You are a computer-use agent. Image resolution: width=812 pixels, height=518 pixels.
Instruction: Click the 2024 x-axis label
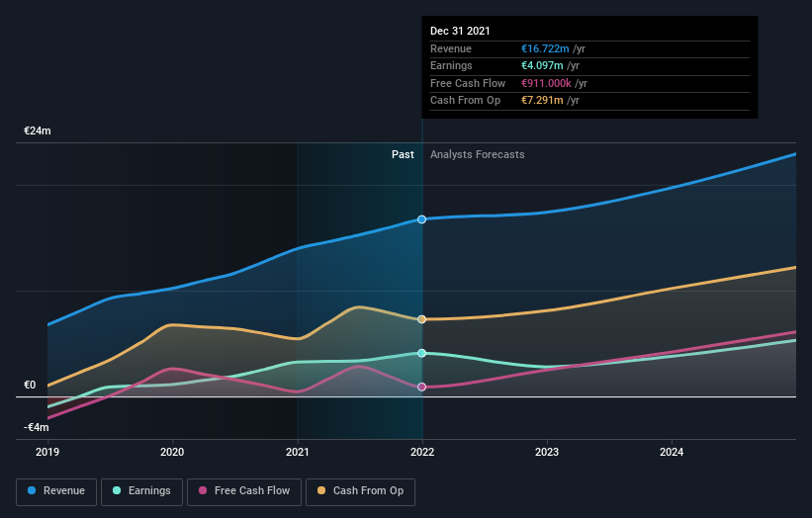click(x=672, y=453)
